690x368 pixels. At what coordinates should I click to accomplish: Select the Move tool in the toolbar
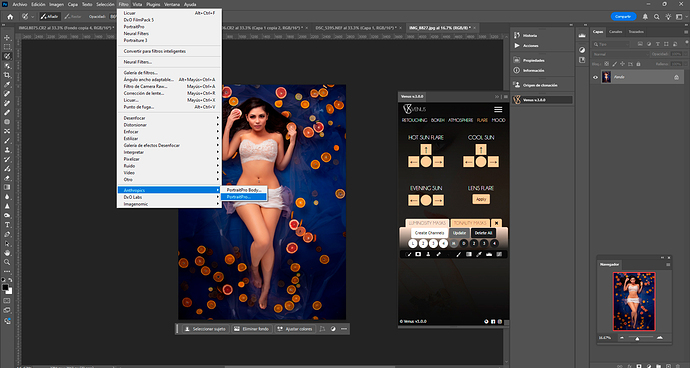tap(7, 38)
